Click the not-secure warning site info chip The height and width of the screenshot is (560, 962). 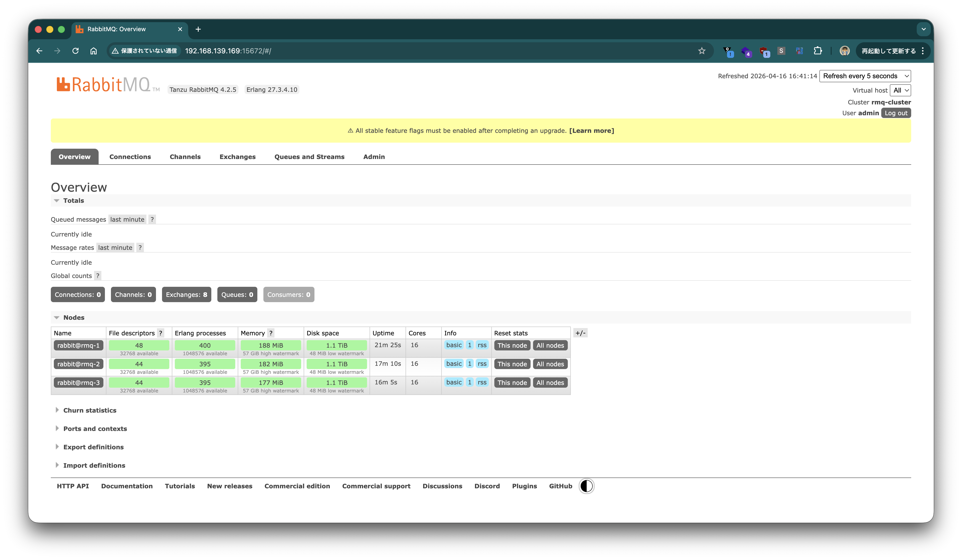145,51
